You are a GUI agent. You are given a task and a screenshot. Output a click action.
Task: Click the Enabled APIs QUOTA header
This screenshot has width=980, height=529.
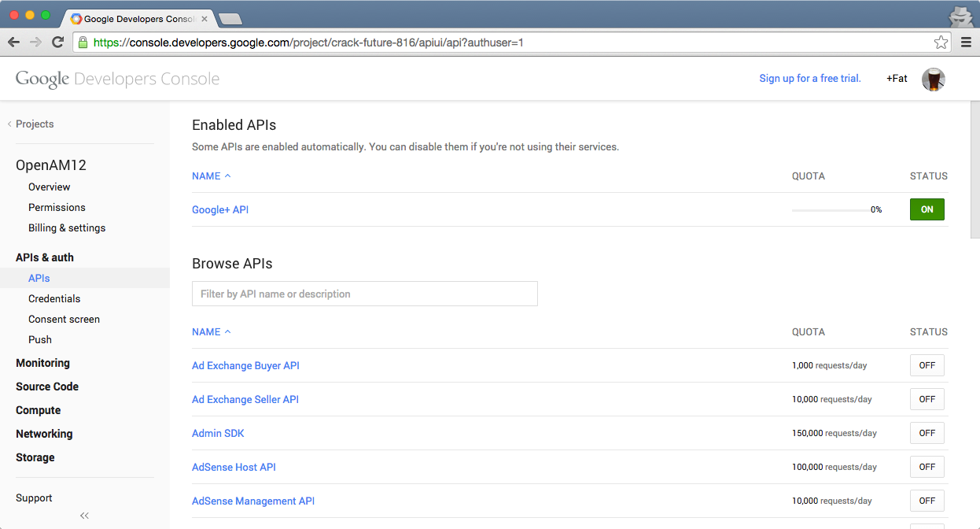809,176
